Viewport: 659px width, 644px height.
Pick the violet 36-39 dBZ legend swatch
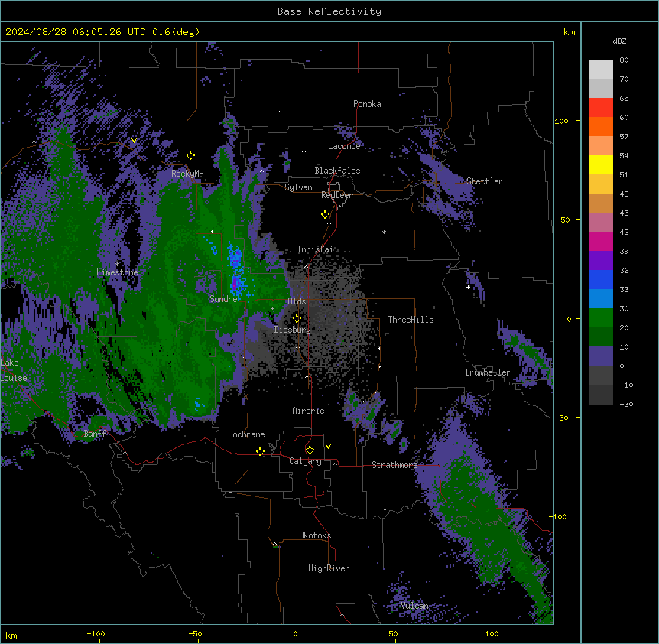pyautogui.click(x=601, y=261)
